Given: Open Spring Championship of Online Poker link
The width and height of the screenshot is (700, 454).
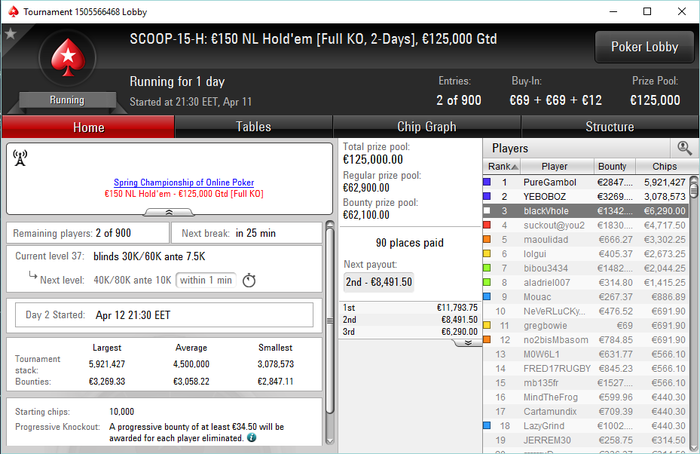Looking at the screenshot, I should pyautogui.click(x=183, y=182).
